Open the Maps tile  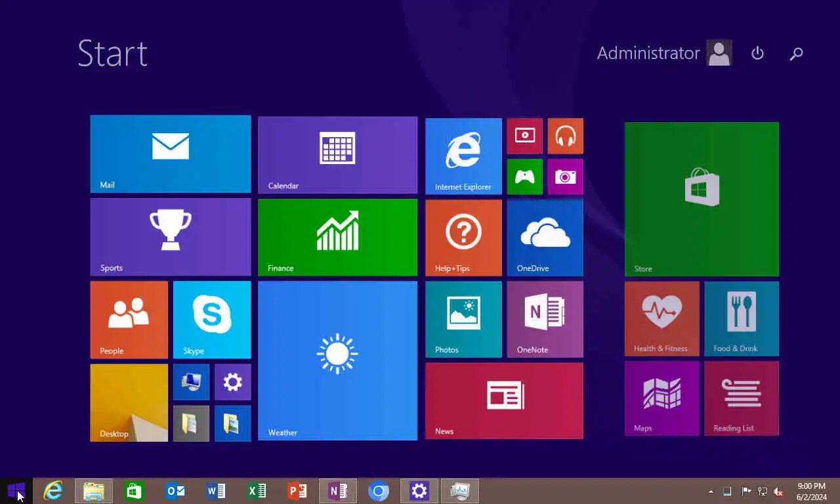pos(662,398)
